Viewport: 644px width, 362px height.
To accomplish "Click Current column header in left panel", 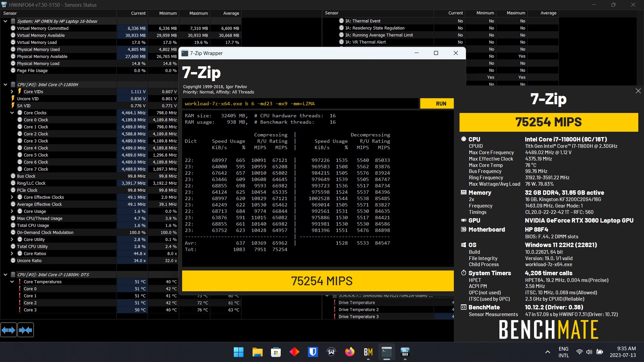I will (x=132, y=13).
